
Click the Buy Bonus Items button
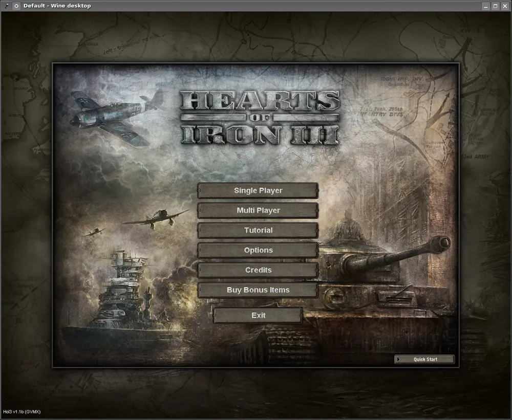[x=258, y=290]
